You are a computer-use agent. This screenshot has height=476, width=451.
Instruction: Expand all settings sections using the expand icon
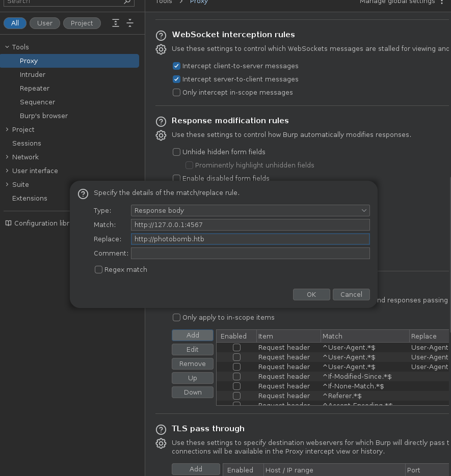(116, 23)
